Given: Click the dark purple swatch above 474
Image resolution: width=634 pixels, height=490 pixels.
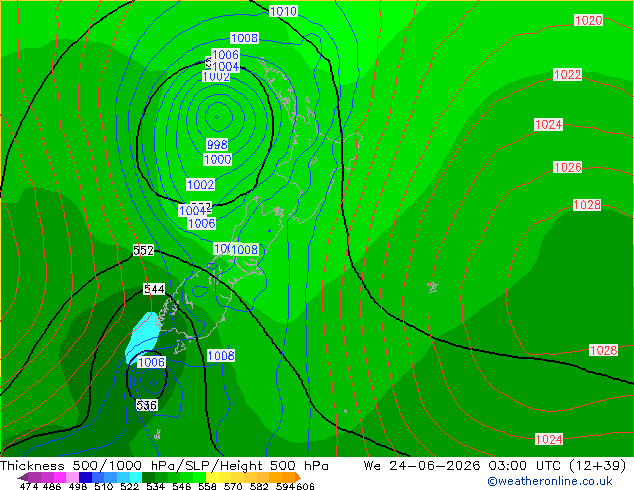Looking at the screenshot, I should coord(34,477).
